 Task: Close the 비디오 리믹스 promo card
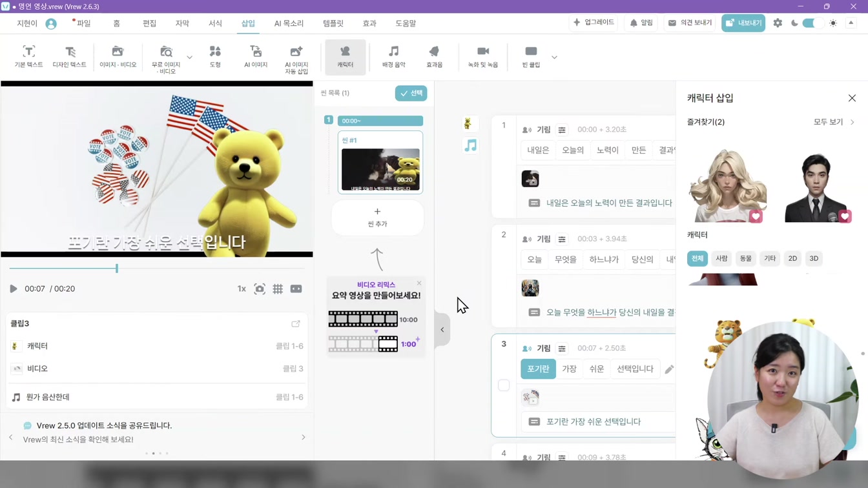click(x=418, y=283)
